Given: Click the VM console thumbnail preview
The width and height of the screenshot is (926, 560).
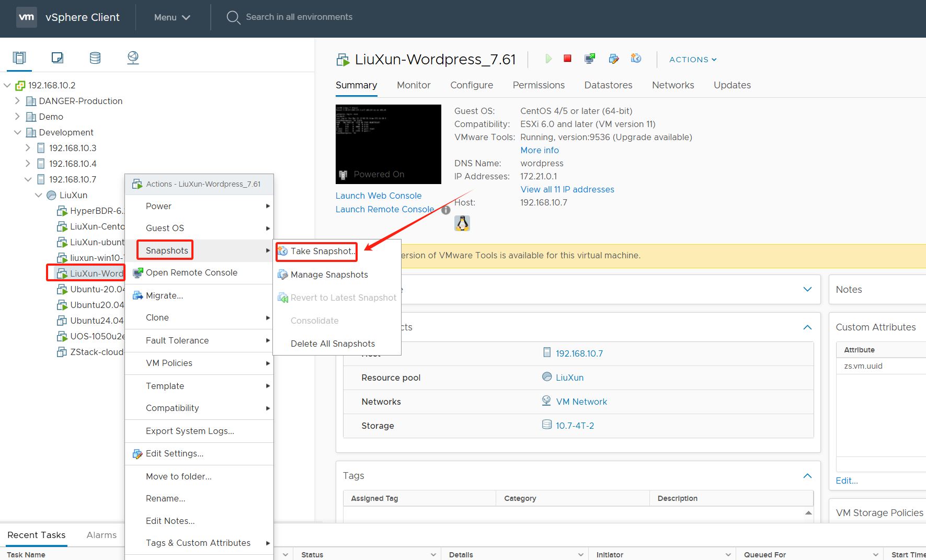Looking at the screenshot, I should (x=388, y=144).
